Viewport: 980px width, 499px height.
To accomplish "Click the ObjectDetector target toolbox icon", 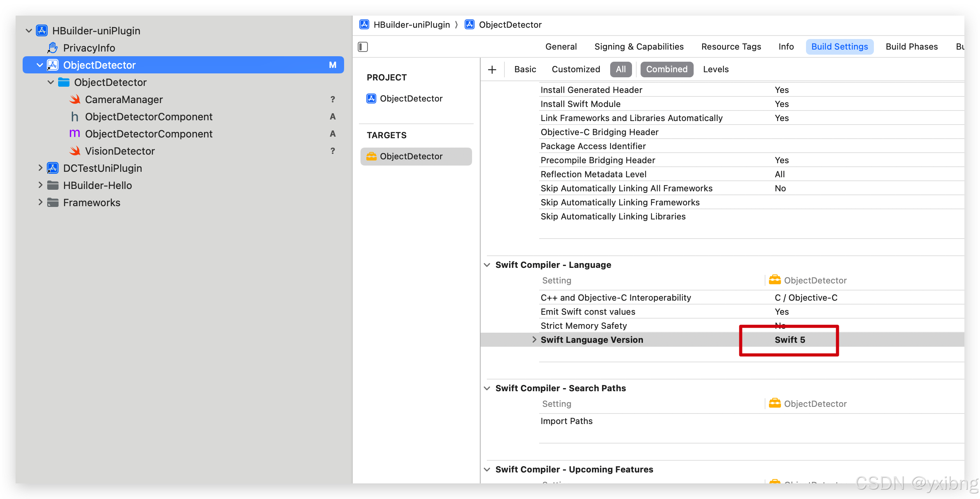I will coord(371,157).
